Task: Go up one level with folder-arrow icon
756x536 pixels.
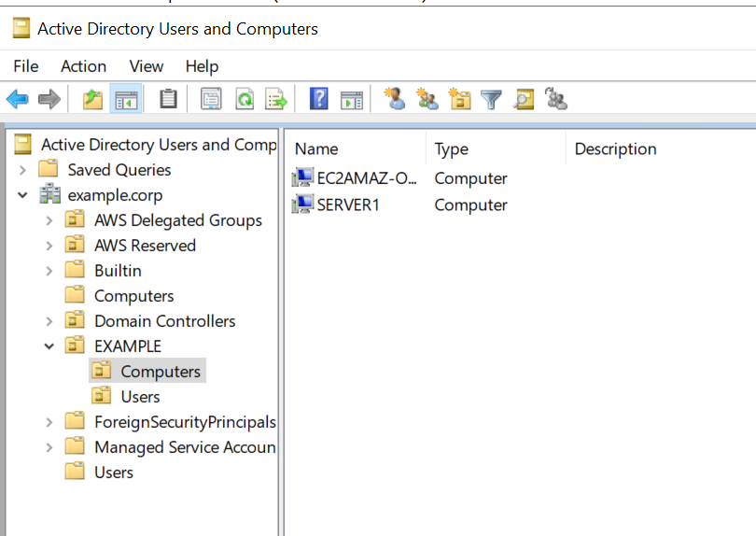Action: (92, 99)
